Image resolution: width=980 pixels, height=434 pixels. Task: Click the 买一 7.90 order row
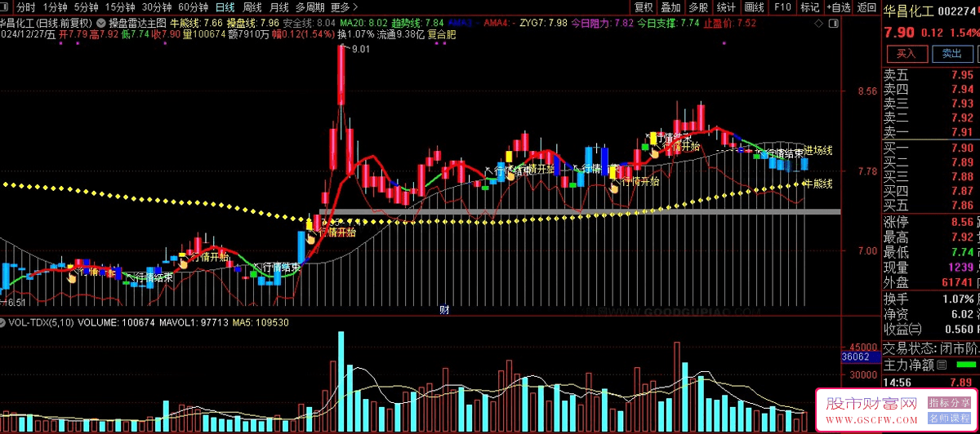(x=930, y=148)
